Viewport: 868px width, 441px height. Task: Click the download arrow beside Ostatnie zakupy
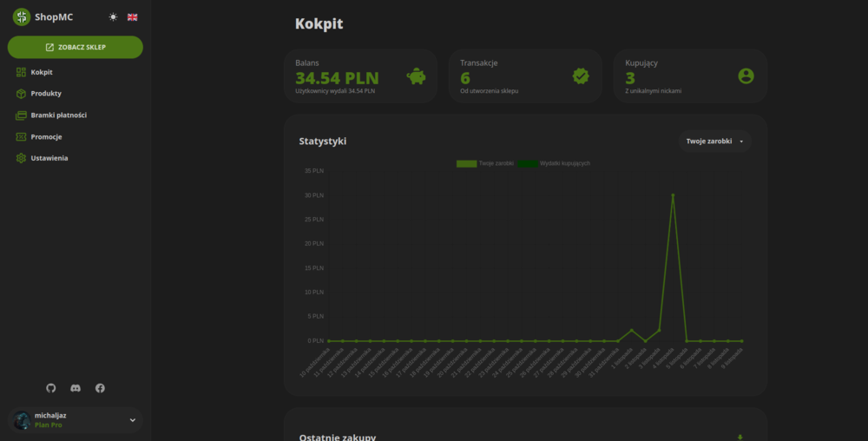(x=740, y=438)
